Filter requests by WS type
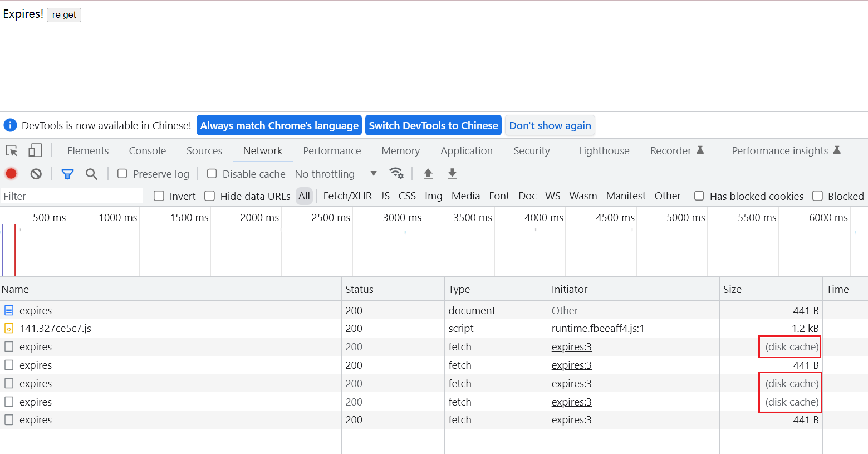868x454 pixels. point(553,196)
